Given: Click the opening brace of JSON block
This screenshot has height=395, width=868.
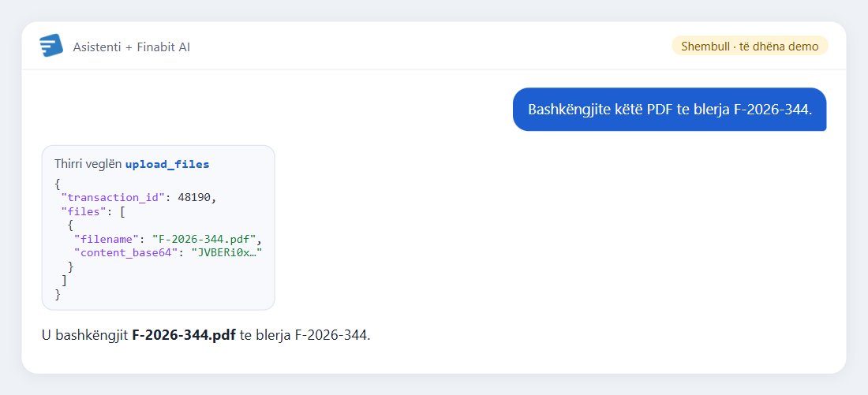Looking at the screenshot, I should point(57,184).
